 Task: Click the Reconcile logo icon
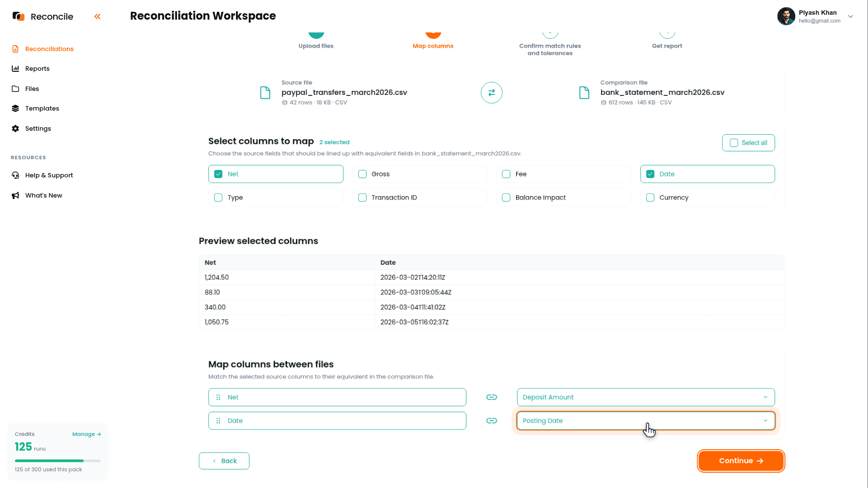18,16
